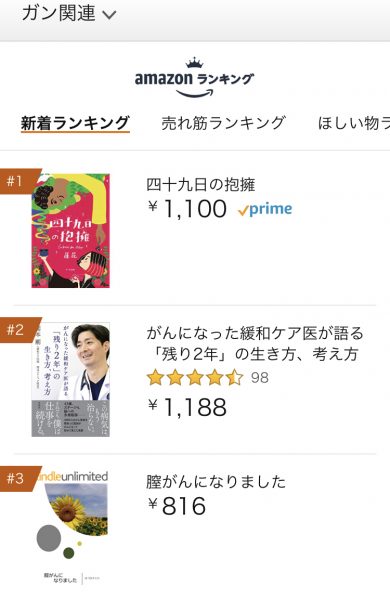Open the 緩和ケア医 book cover thumbnail

70,380
